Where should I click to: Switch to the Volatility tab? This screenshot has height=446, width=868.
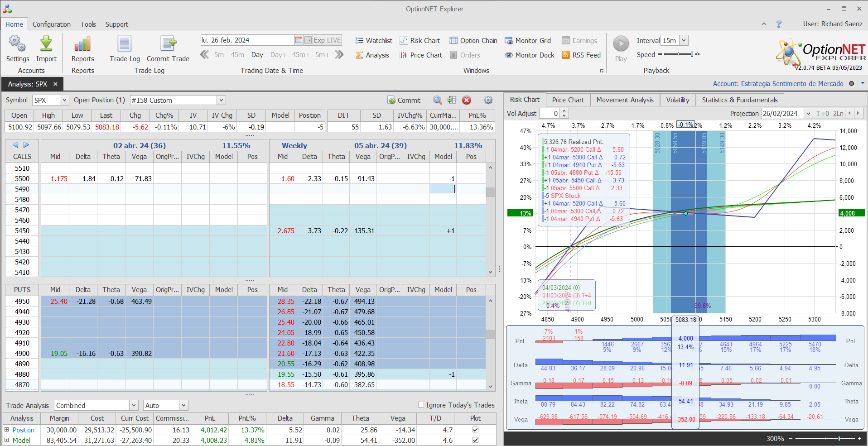(x=677, y=100)
